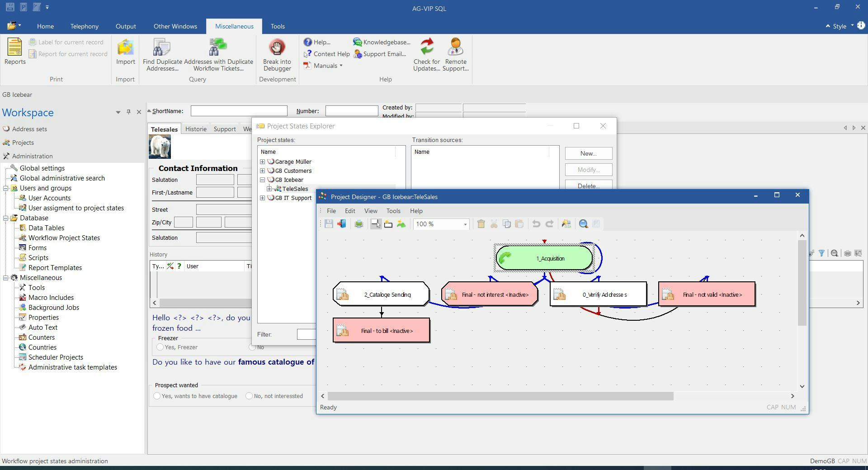Click the filter funnel icon in the history toolbar
The width and height of the screenshot is (868, 470).
tap(821, 253)
